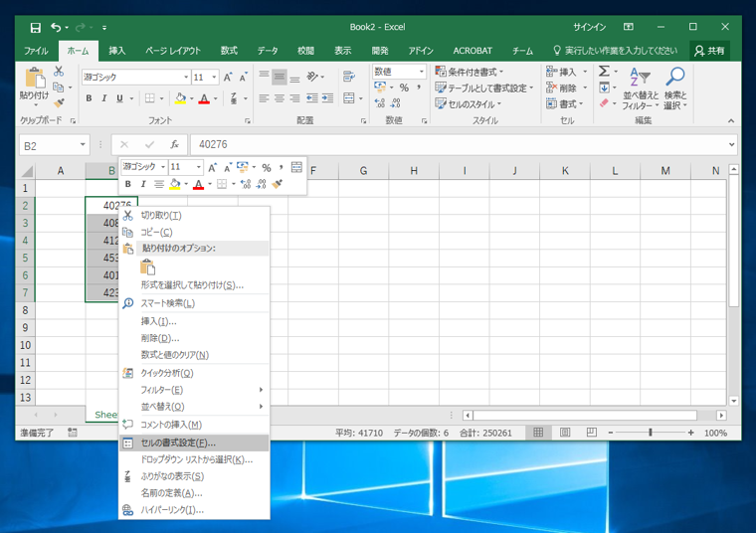
Task: Click the 書式 format button in cells group
Action: tap(565, 103)
